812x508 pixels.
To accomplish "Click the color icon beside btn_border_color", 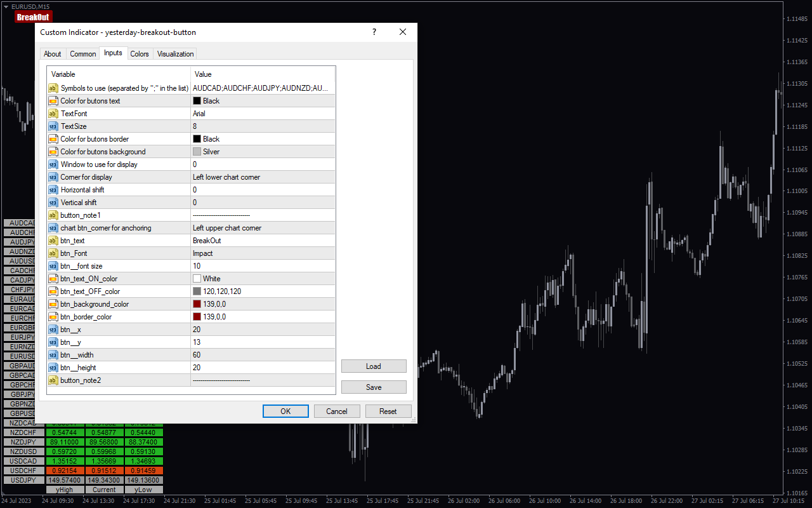I will 53,317.
